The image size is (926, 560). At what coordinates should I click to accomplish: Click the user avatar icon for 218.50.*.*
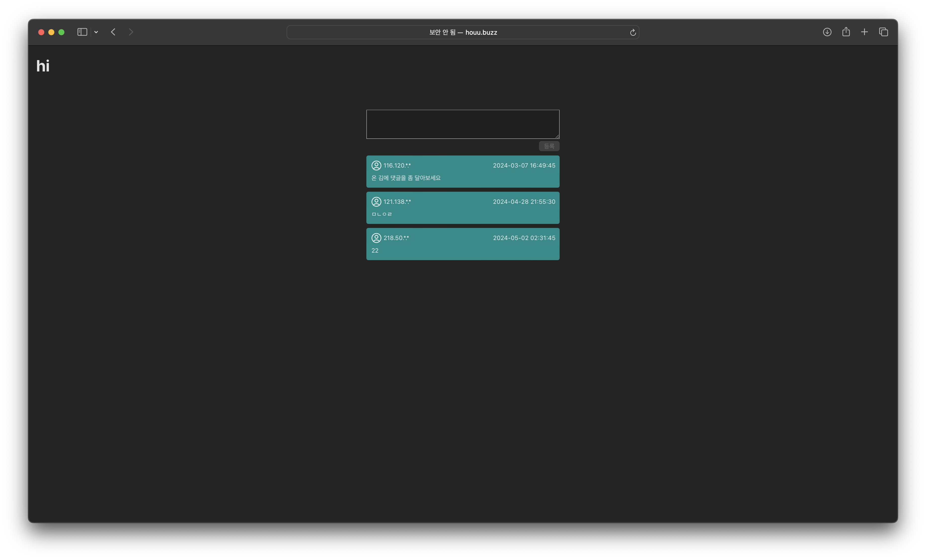(x=376, y=238)
